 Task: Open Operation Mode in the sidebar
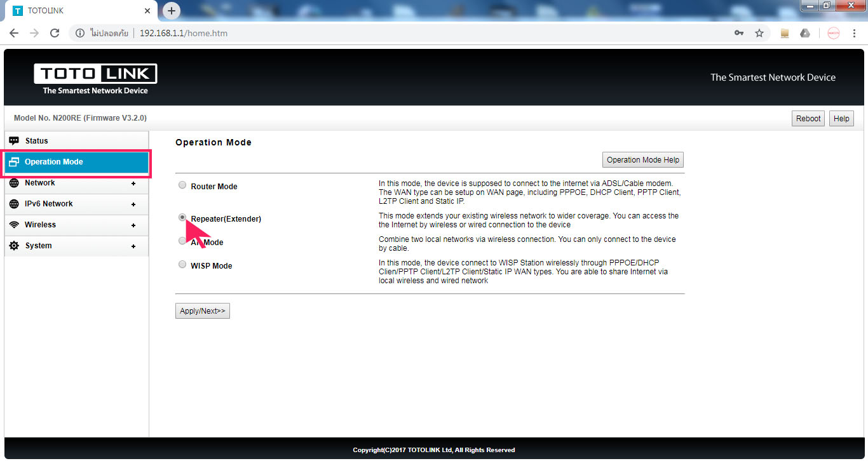76,162
